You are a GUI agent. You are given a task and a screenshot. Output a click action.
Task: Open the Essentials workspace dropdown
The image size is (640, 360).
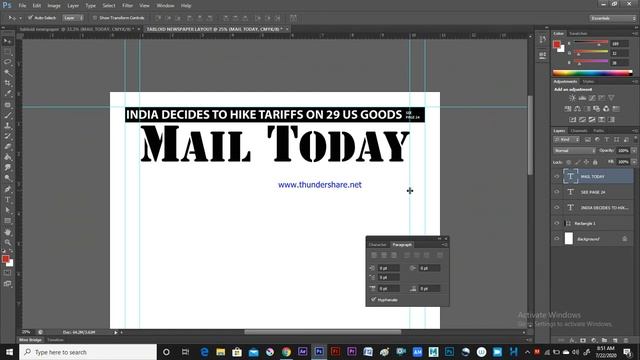click(x=612, y=18)
